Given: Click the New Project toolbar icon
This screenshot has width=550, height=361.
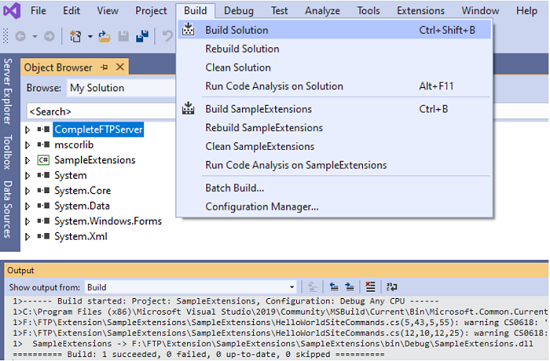Looking at the screenshot, I should tap(75, 36).
